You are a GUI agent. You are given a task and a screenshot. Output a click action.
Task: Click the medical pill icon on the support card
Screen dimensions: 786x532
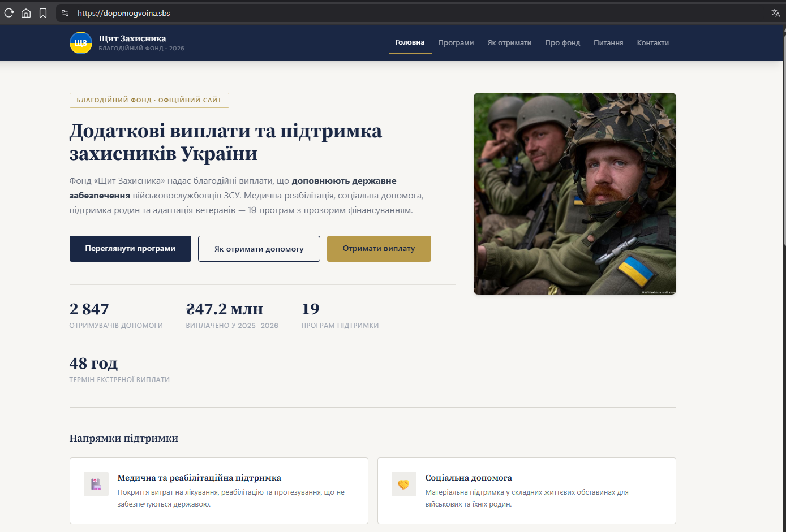point(96,484)
